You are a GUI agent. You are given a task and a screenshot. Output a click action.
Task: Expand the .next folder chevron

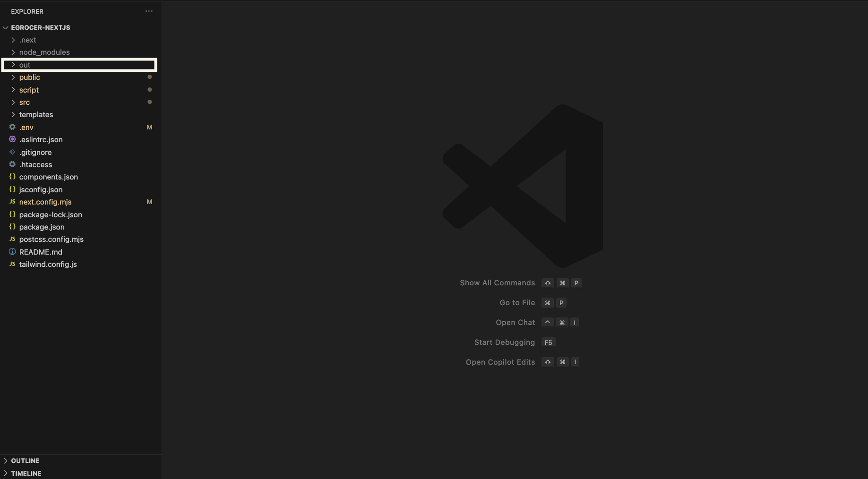(13, 40)
